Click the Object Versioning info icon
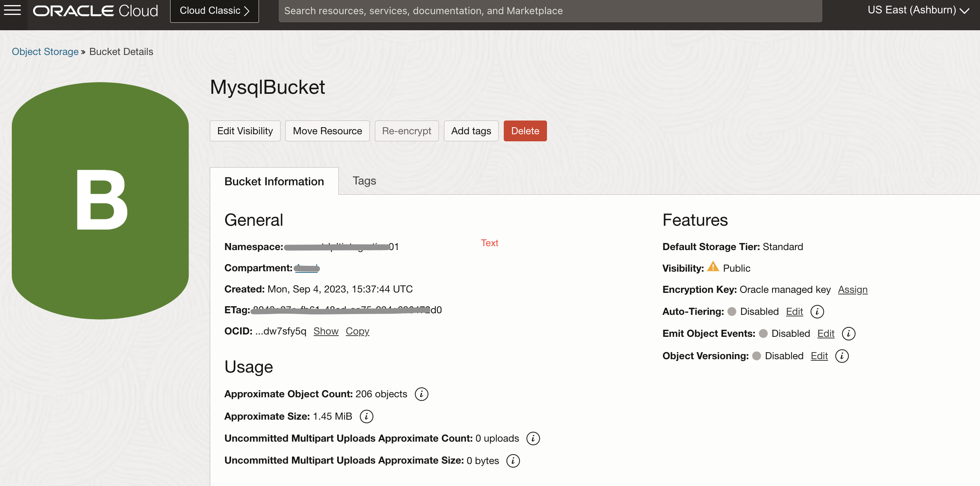Viewport: 980px width, 486px height. (842, 356)
